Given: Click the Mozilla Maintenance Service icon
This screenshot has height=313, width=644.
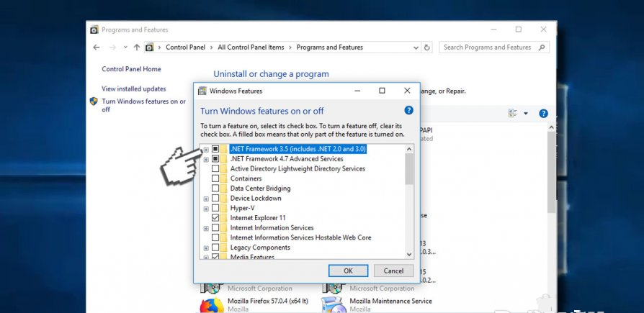Looking at the screenshot, I should tap(333, 305).
